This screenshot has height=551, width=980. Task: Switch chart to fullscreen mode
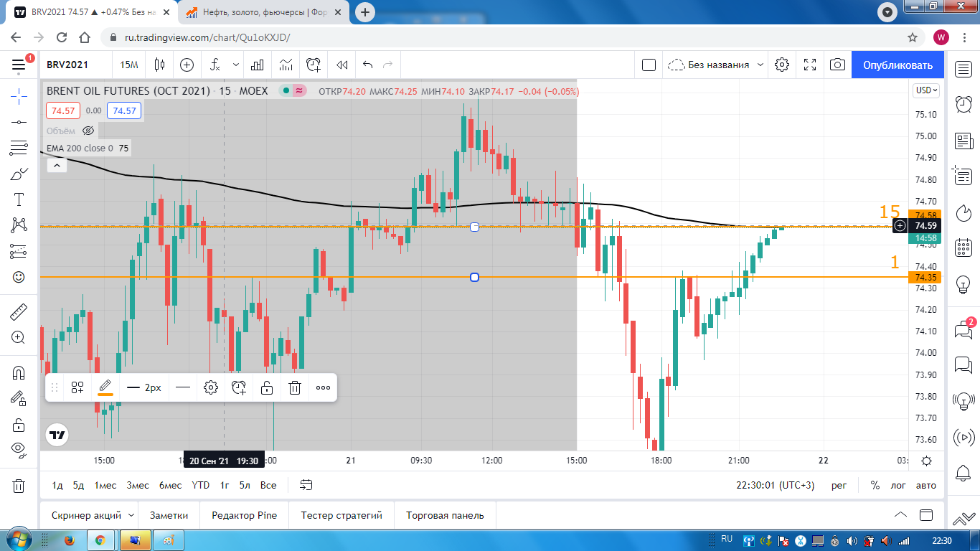810,65
